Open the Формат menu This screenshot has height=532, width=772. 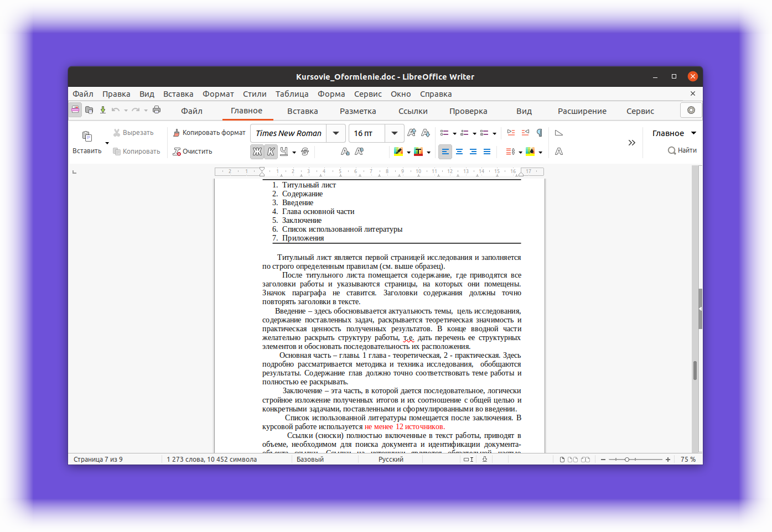[x=218, y=94]
